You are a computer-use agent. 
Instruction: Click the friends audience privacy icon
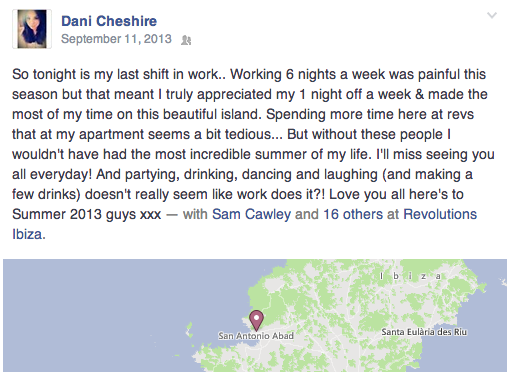point(186,40)
